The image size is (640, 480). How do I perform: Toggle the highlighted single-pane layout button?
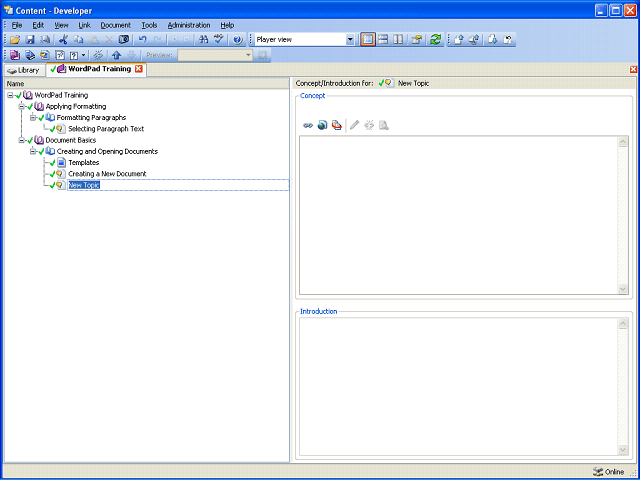pos(368,40)
